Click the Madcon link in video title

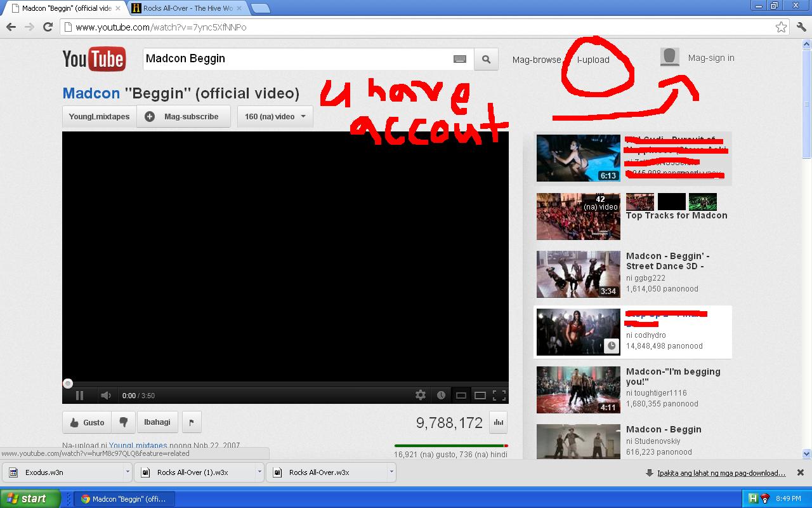click(x=91, y=93)
